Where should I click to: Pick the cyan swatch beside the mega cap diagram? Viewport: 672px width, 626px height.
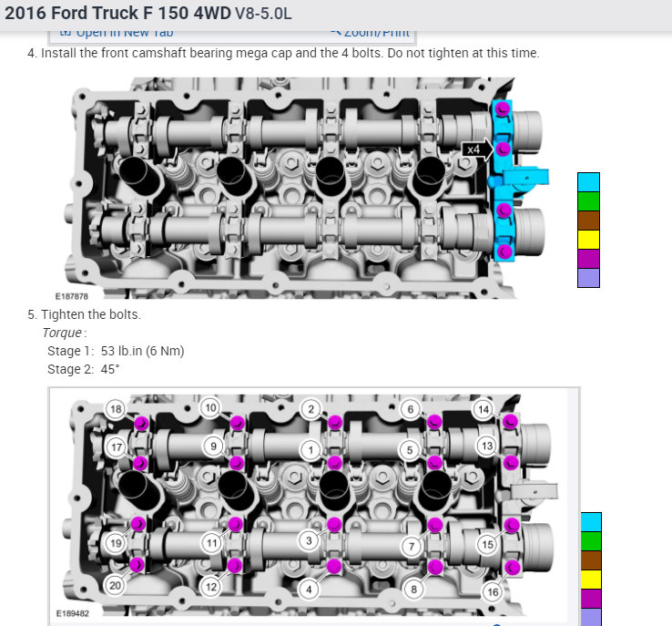point(588,182)
